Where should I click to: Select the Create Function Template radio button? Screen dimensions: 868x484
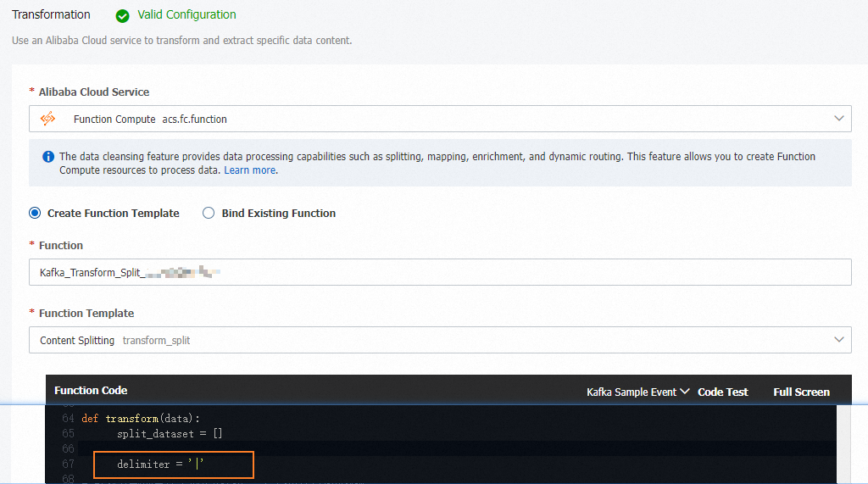(x=35, y=214)
